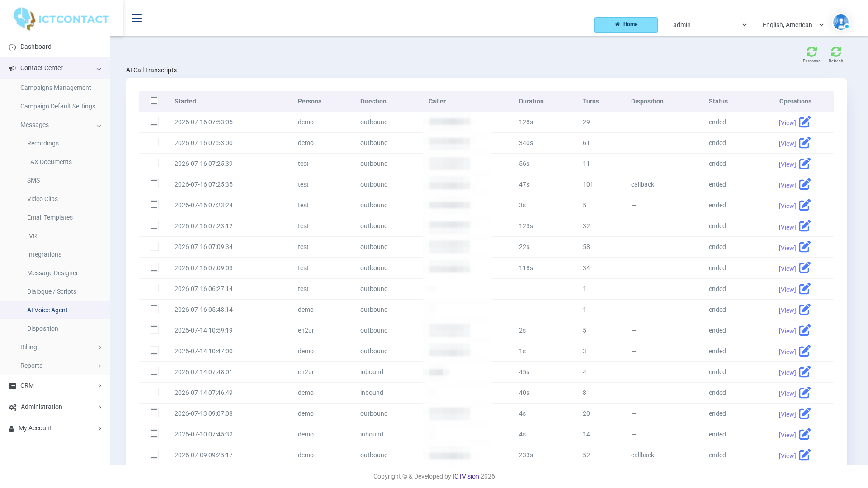Image resolution: width=868 pixels, height=488 pixels.
Task: Tick checkbox for row 2026-07-14 10:59:19
Action: click(154, 330)
